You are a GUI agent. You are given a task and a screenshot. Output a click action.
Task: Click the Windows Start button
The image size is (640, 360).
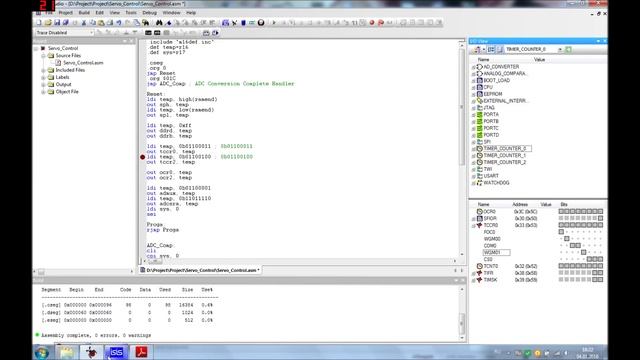42,352
